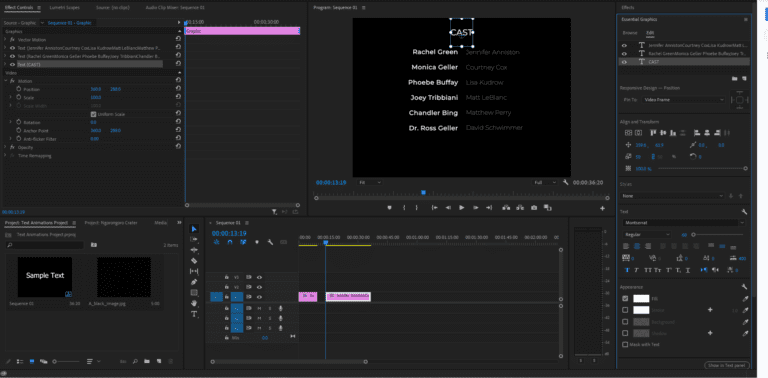768x378 pixels.
Task: Hide Jennifer Aniston text layer eye in Essential Graphics
Action: tap(624, 45)
